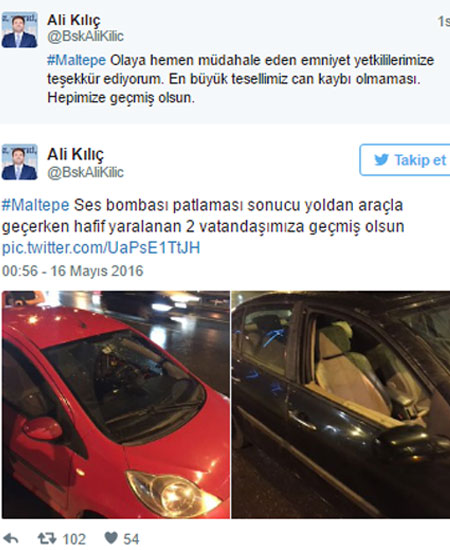
Task: Click the Ali Kılıç name in top tweet
Action: [x=74, y=20]
